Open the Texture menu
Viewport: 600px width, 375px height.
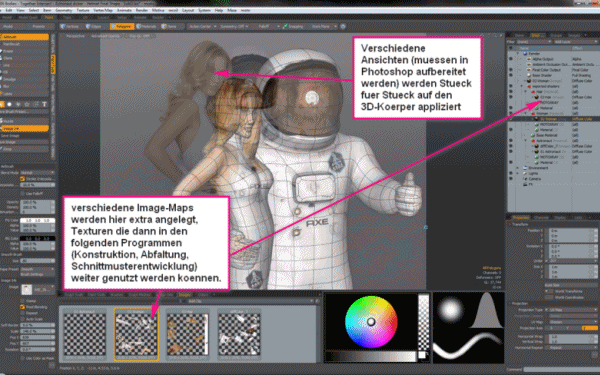click(x=83, y=10)
